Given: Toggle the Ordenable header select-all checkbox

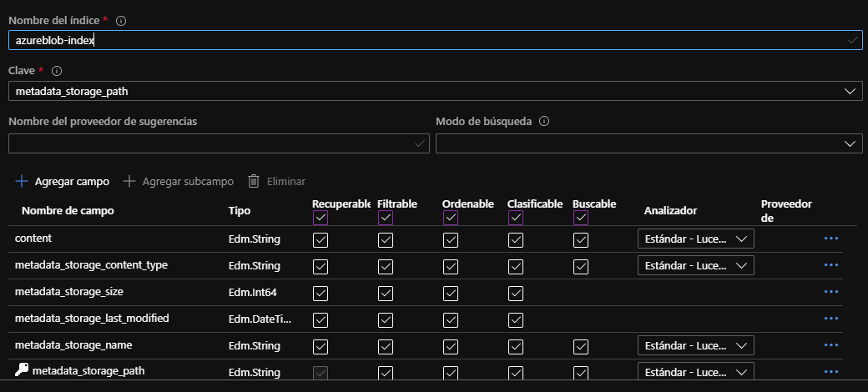Looking at the screenshot, I should pos(451,218).
